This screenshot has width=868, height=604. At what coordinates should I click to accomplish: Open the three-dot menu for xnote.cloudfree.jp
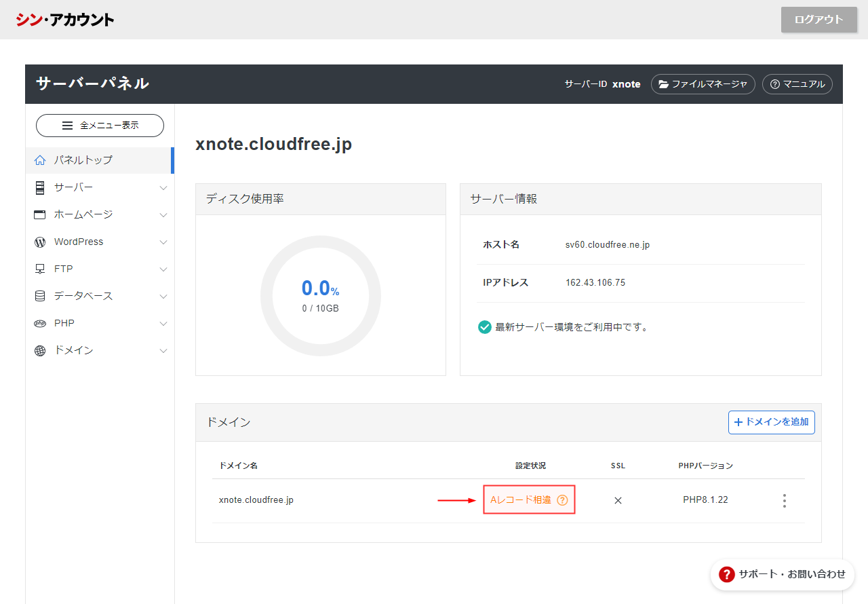pos(785,501)
